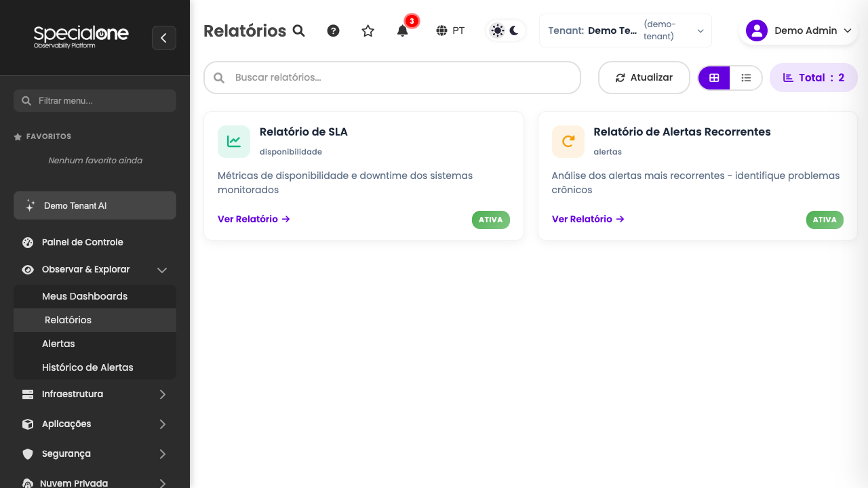Open Alertas submenu item
This screenshot has height=488, width=868.
coord(95,344)
